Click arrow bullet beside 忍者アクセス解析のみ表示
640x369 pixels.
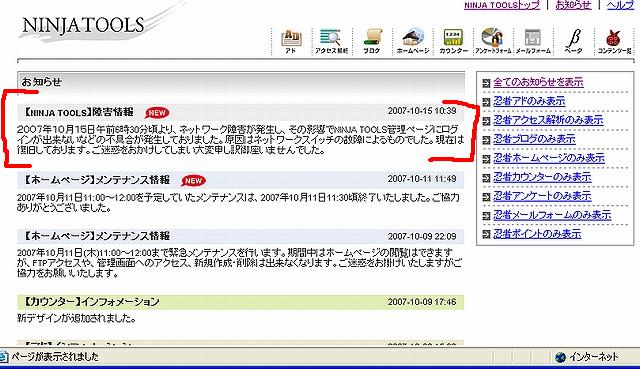pyautogui.click(x=486, y=121)
